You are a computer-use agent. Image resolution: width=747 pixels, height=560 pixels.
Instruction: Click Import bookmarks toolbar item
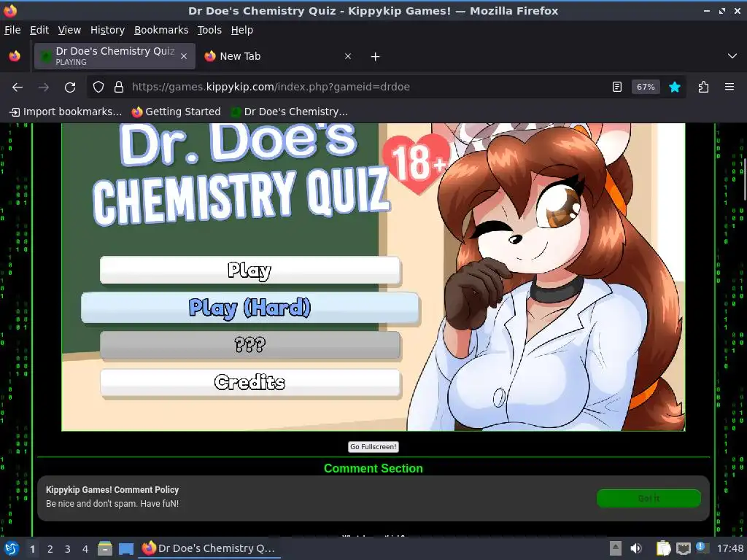point(66,112)
